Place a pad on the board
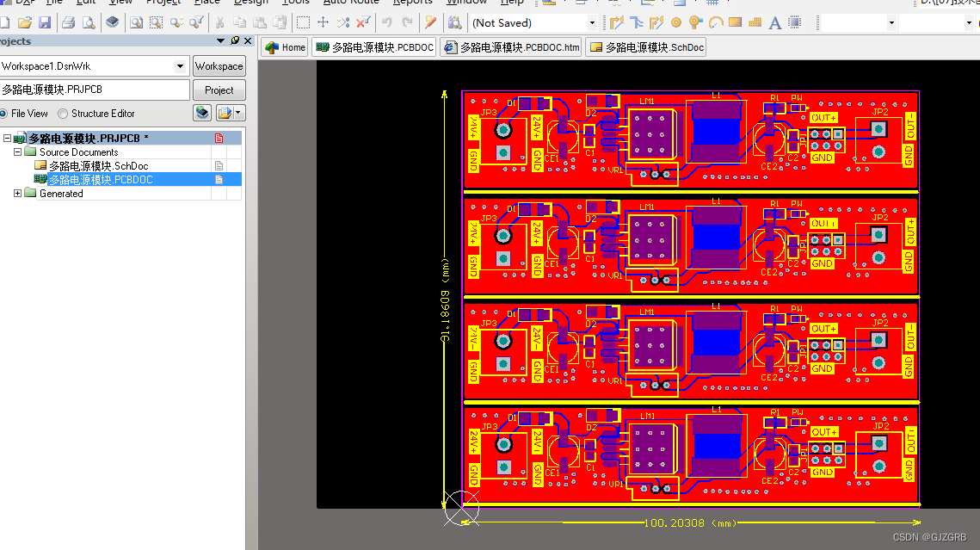 [x=676, y=23]
